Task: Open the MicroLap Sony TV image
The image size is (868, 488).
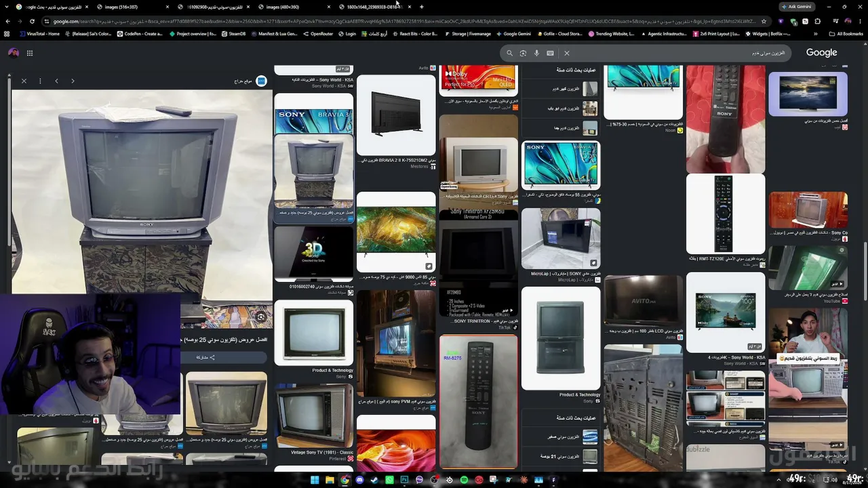Action: 561,239
